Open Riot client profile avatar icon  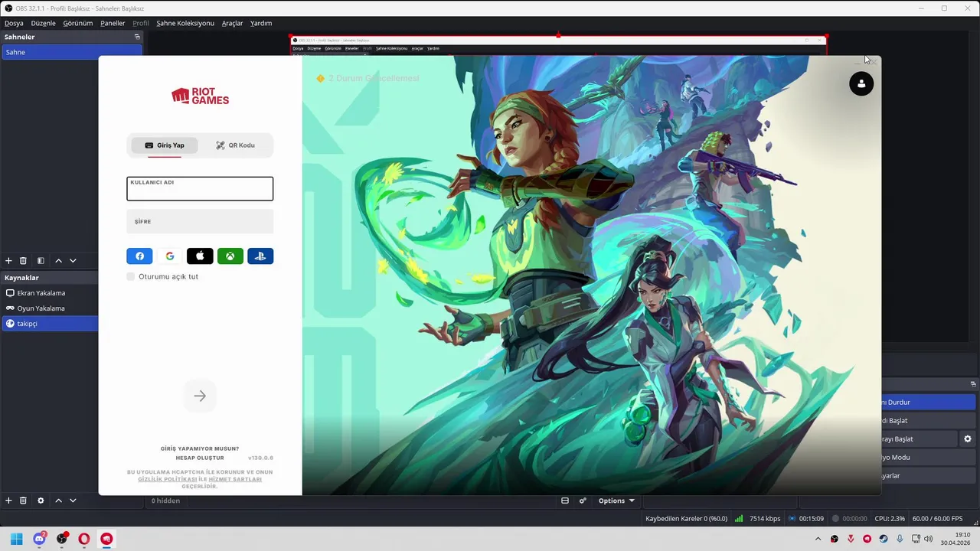(861, 83)
